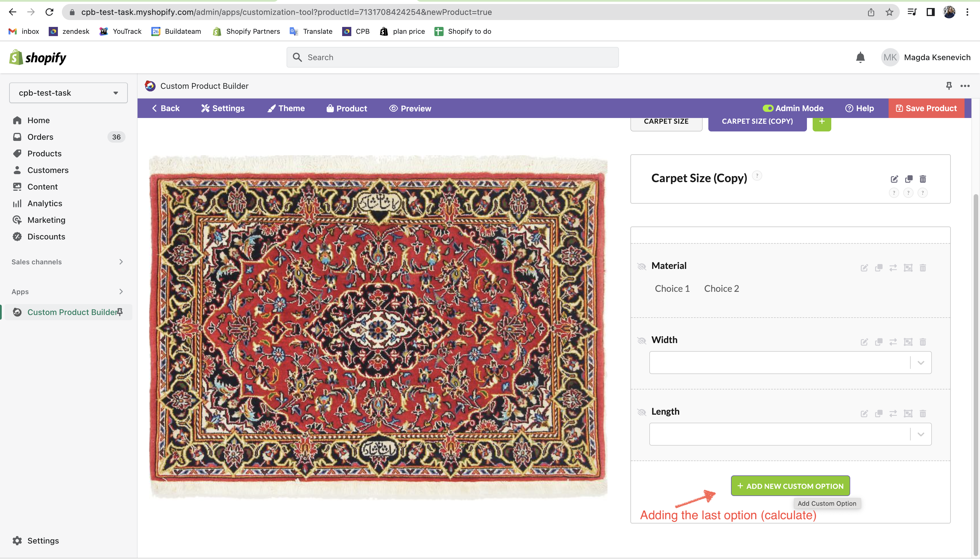This screenshot has height=559, width=980.
Task: Open the app's three-dot more menu
Action: click(965, 86)
